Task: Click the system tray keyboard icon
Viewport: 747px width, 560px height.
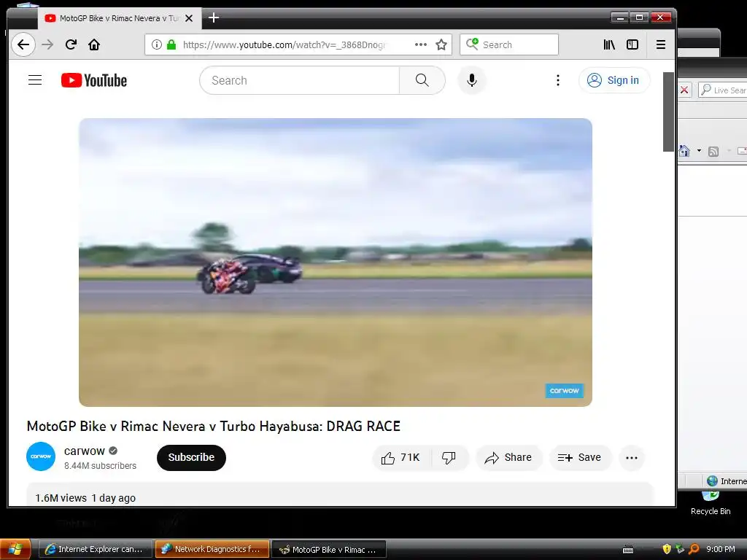Action: pos(628,550)
